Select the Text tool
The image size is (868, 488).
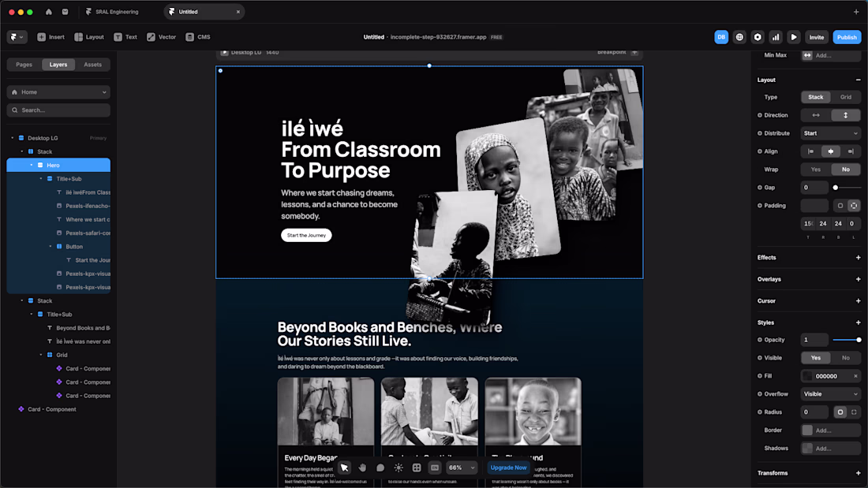tap(125, 37)
